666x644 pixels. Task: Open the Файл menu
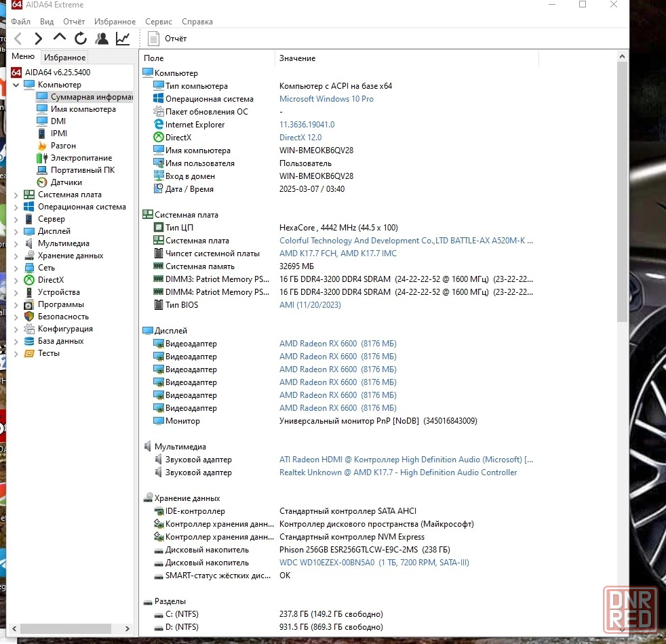click(20, 21)
